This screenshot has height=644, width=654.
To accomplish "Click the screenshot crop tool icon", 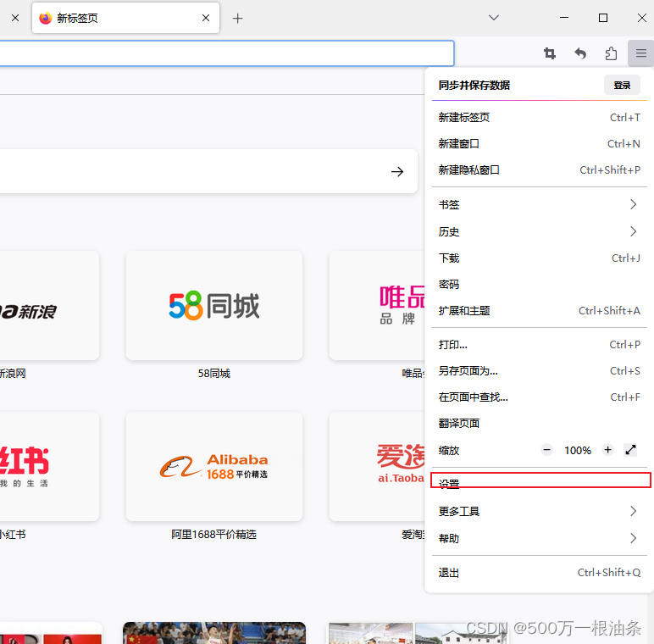I will pyautogui.click(x=550, y=53).
